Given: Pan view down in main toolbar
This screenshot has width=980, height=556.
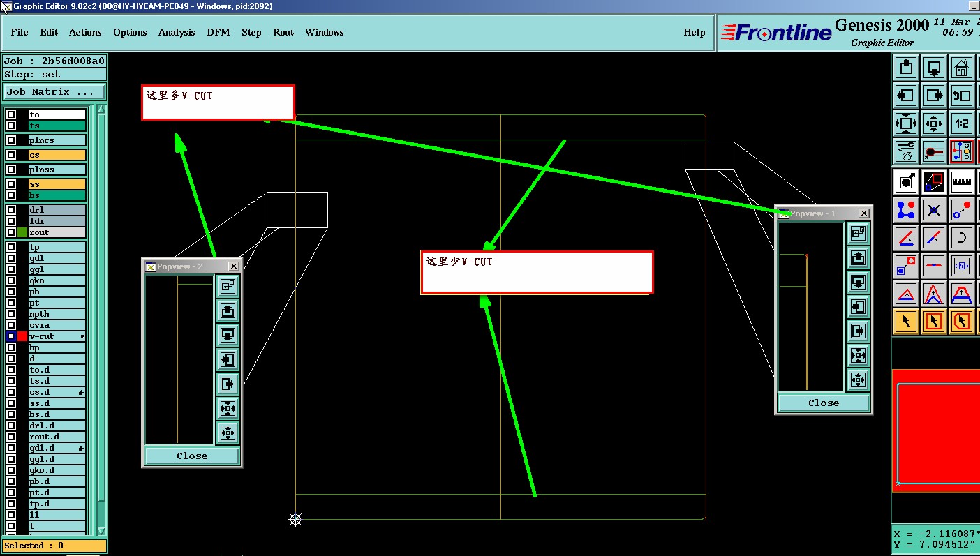Looking at the screenshot, I should 934,67.
